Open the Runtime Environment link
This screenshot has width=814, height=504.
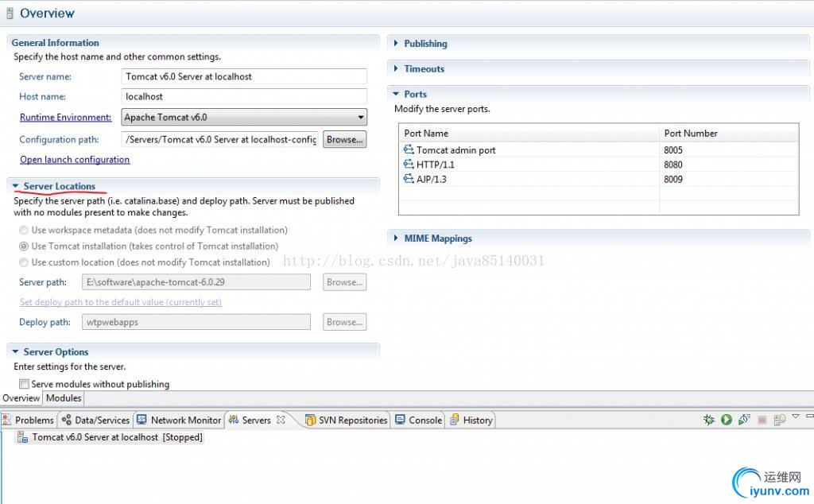pos(65,118)
